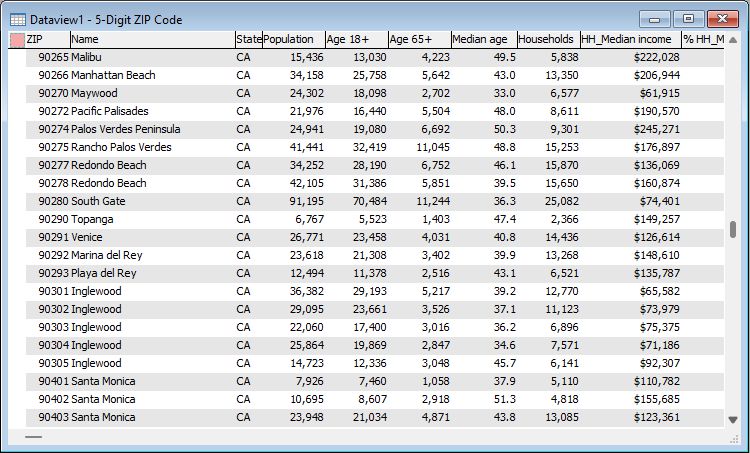Select Age 65+ value 11,045

[433, 147]
